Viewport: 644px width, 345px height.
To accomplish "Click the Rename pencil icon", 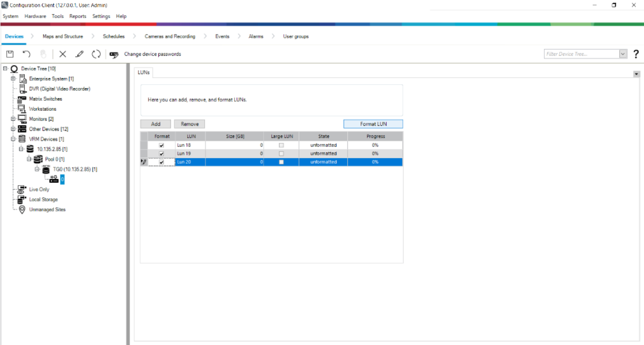I will [x=79, y=54].
